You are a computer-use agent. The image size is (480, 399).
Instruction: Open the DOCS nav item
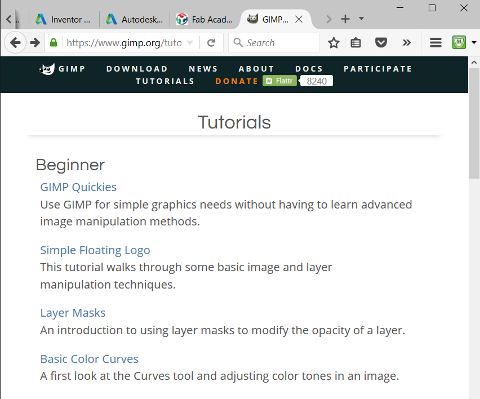309,69
